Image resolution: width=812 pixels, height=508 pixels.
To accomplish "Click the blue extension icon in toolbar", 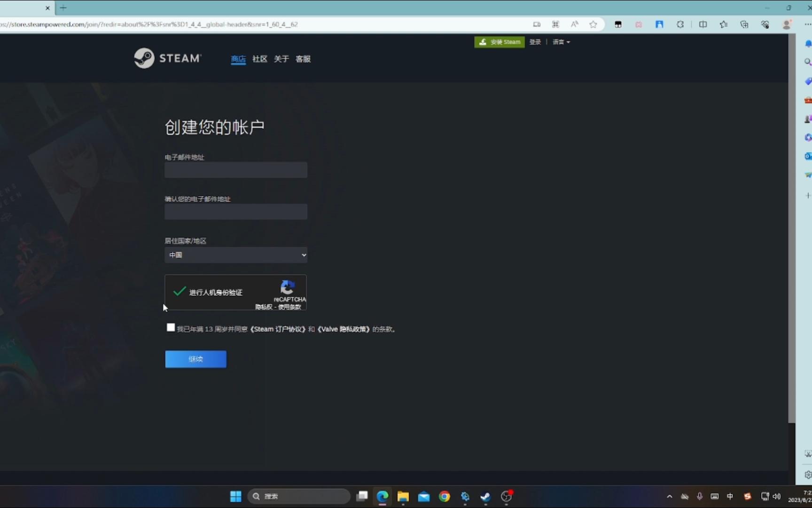I will (x=659, y=24).
